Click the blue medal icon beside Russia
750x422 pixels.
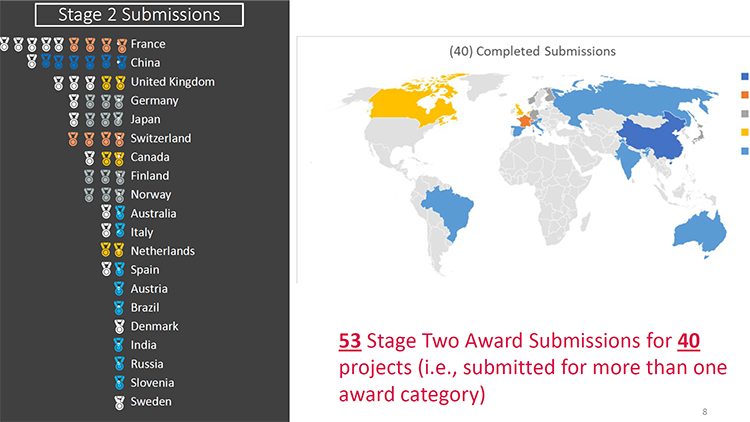119,364
